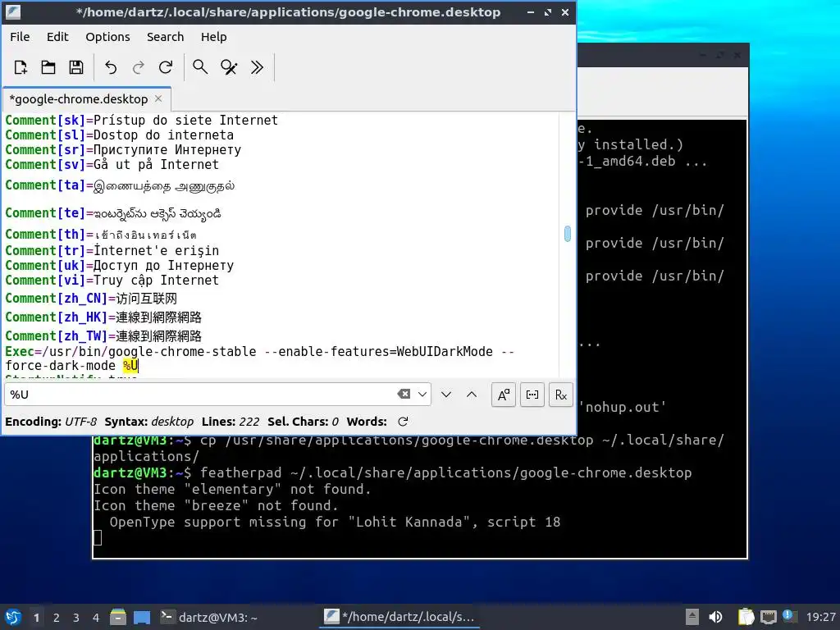This screenshot has height=630, width=840.
Task: Toggle Match Case search option
Action: 504,395
